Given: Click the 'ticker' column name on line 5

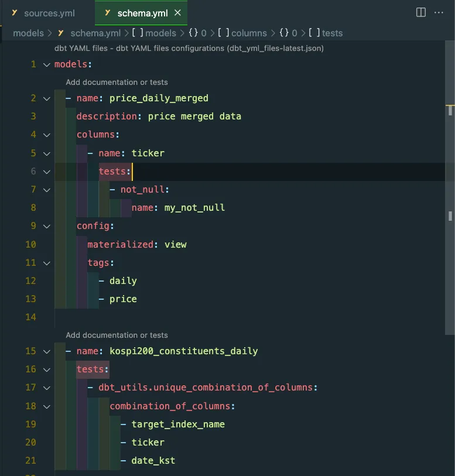Looking at the screenshot, I should point(148,153).
